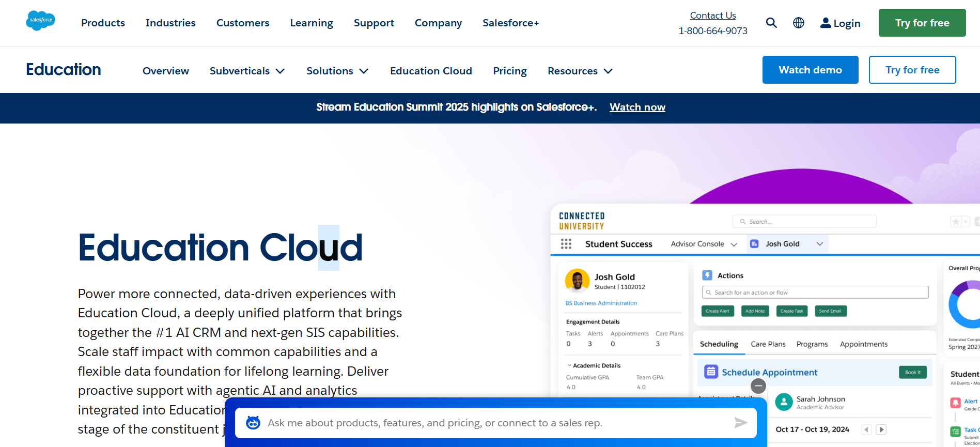The height and width of the screenshot is (447, 980).
Task: Open the Advisor Console chevron
Action: pyautogui.click(x=734, y=244)
